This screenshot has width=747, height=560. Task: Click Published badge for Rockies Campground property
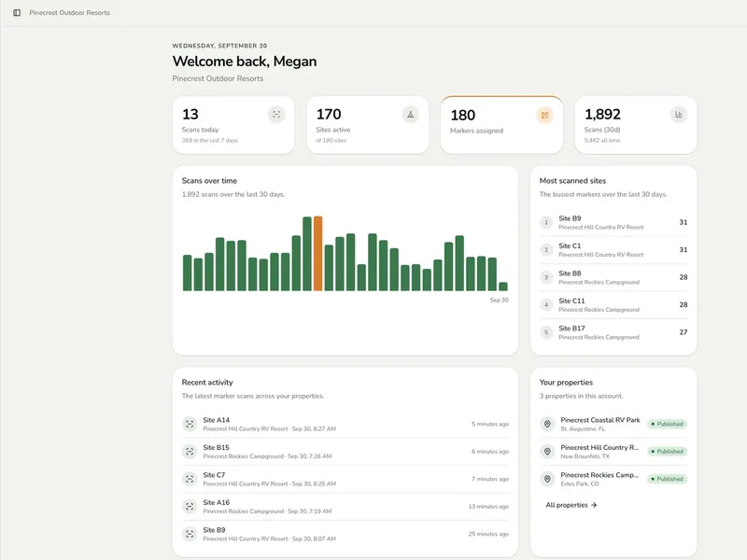(667, 479)
